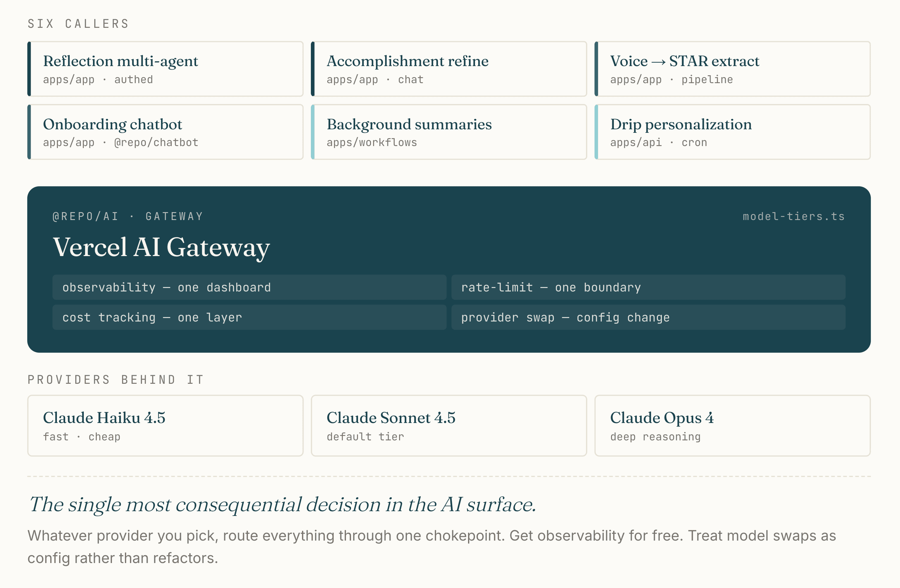The image size is (900, 588).
Task: Open the Claude Haiku 4.5 provider card
Action: click(165, 426)
